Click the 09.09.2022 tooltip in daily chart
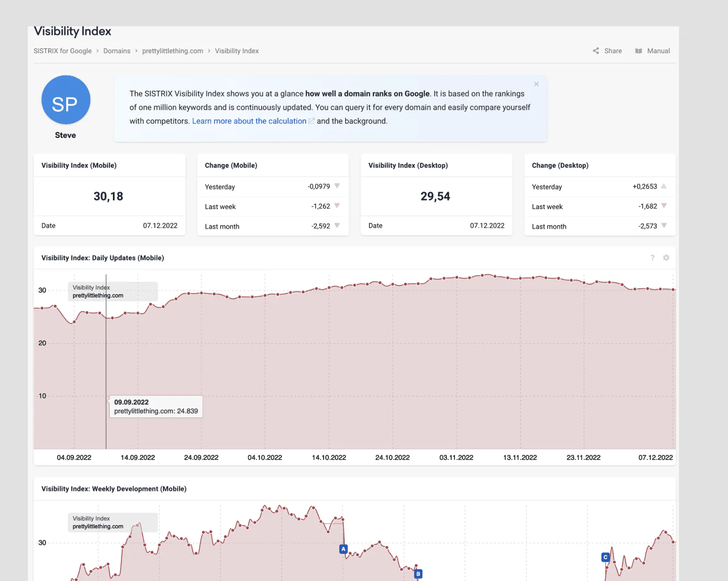The height and width of the screenshot is (581, 728). tap(156, 407)
